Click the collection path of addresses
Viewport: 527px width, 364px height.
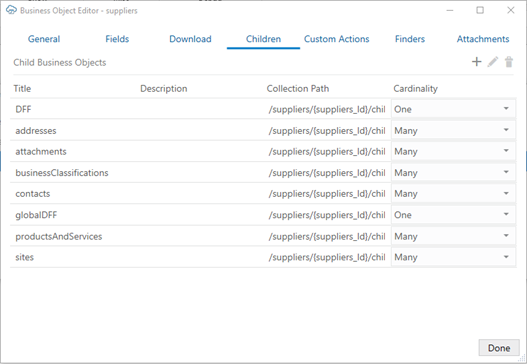[x=327, y=131]
